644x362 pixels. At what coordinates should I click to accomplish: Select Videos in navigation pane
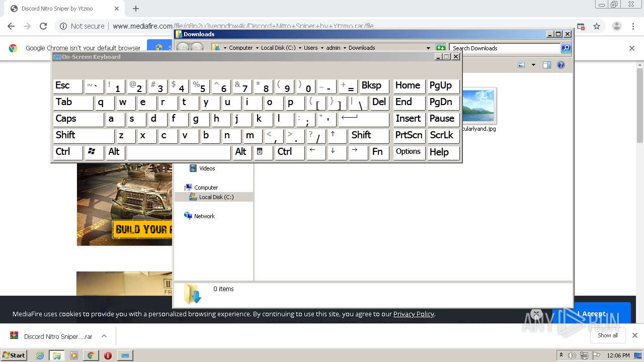(202, 168)
